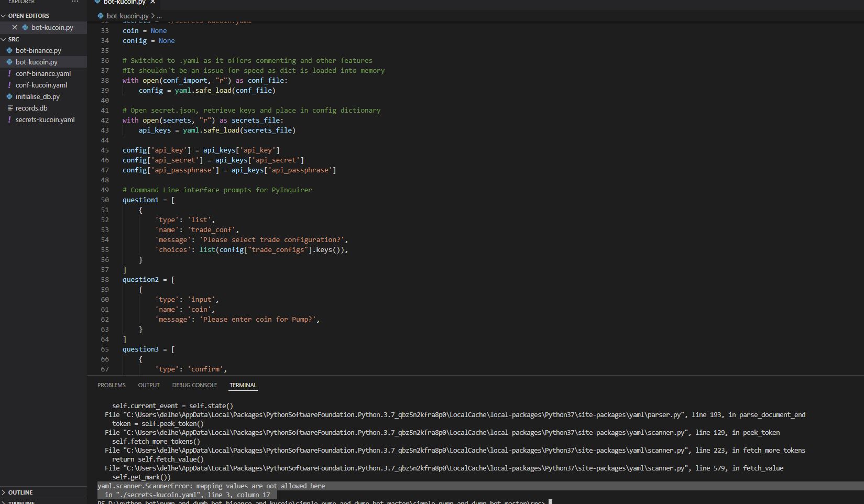Switch to the PROBLEMS panel tab
Image resolution: width=864 pixels, height=504 pixels.
click(111, 385)
